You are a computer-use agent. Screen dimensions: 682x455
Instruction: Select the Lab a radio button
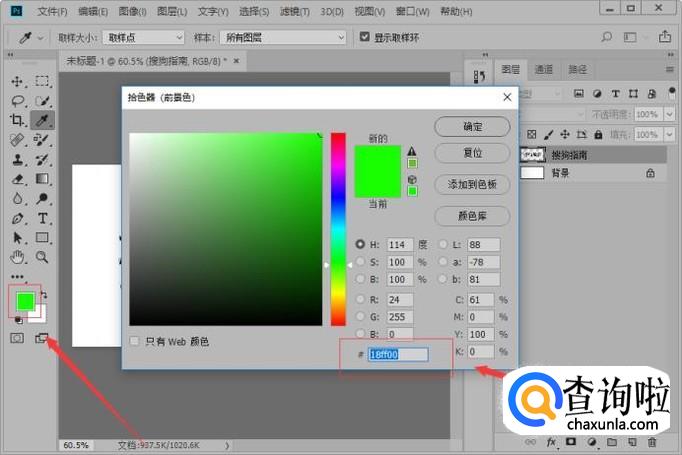443,261
